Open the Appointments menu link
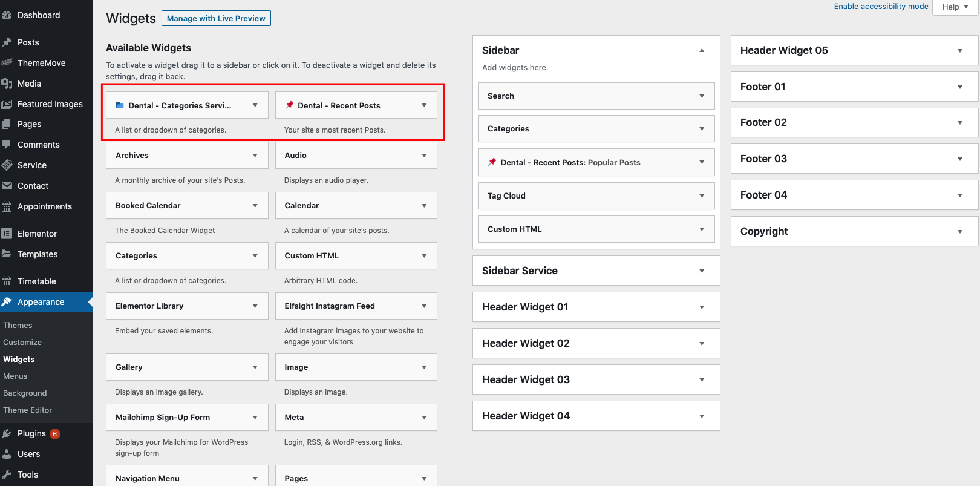 click(45, 206)
